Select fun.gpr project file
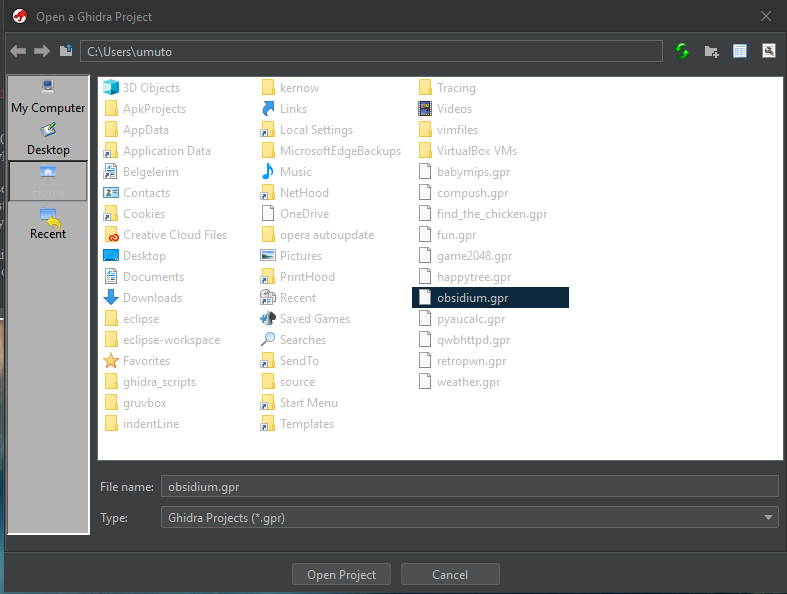The image size is (787, 594). pyautogui.click(x=448, y=234)
